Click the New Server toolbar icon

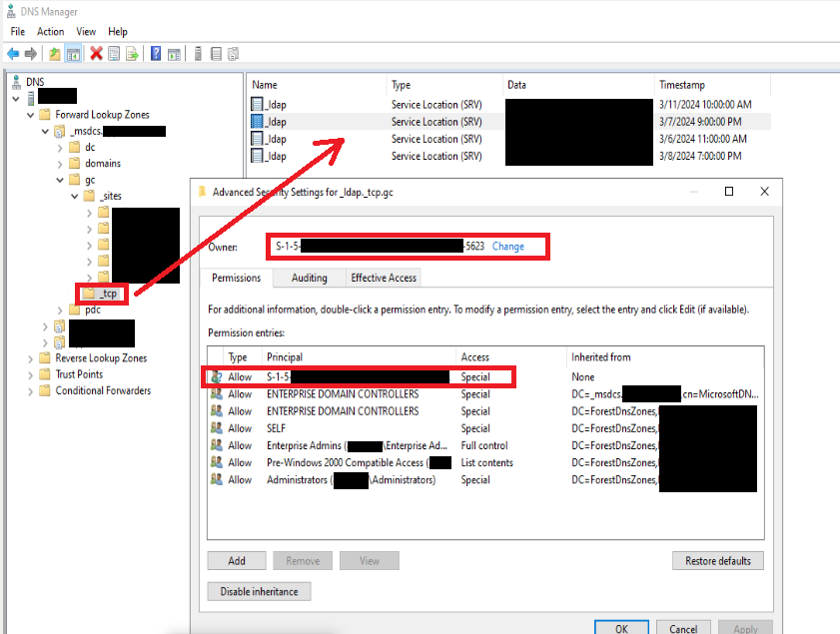coord(198,54)
